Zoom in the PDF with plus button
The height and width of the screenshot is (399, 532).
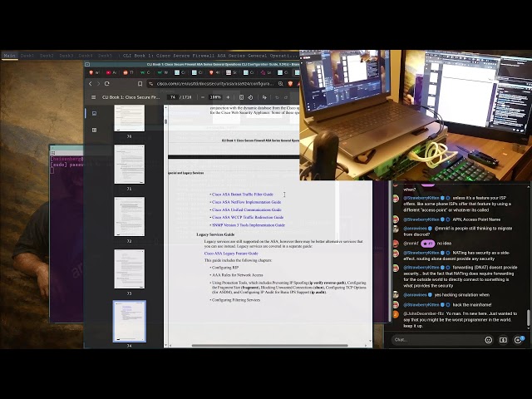[228, 97]
